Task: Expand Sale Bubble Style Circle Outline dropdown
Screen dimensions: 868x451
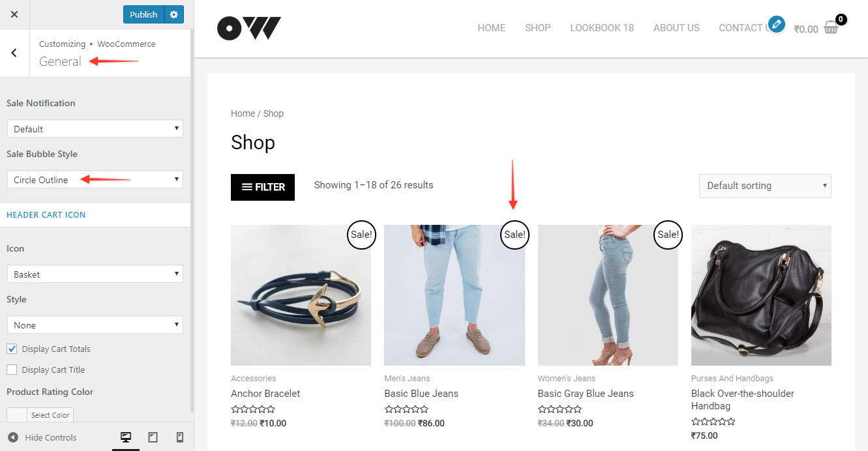Action: coord(95,179)
